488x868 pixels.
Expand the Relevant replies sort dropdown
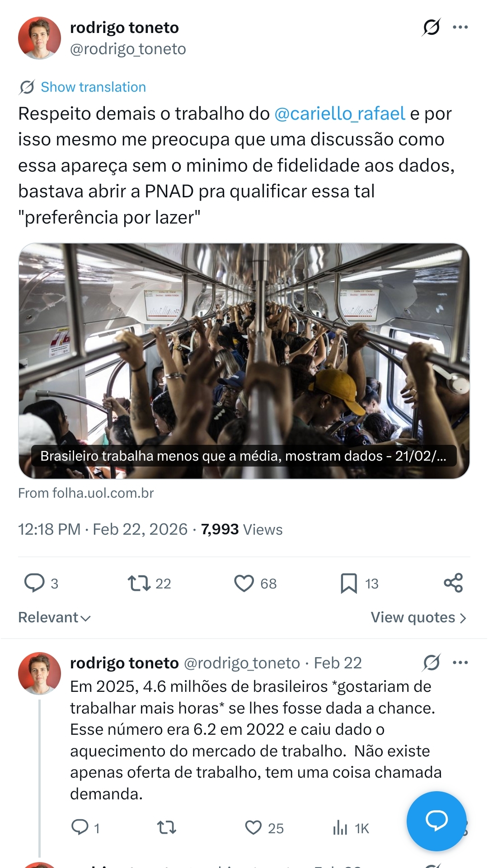tap(55, 617)
